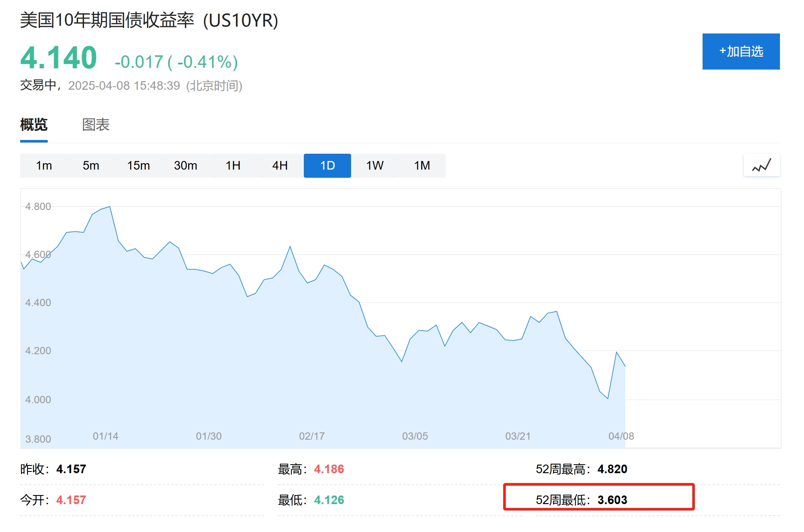Click the 52周最高 value 4.820
Image resolution: width=804 pixels, height=532 pixels.
coord(613,469)
